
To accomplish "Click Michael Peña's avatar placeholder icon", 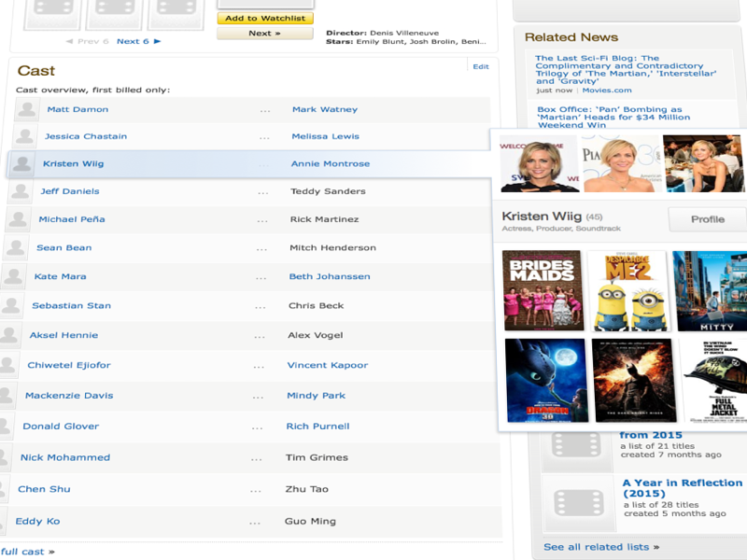I will (18, 219).
